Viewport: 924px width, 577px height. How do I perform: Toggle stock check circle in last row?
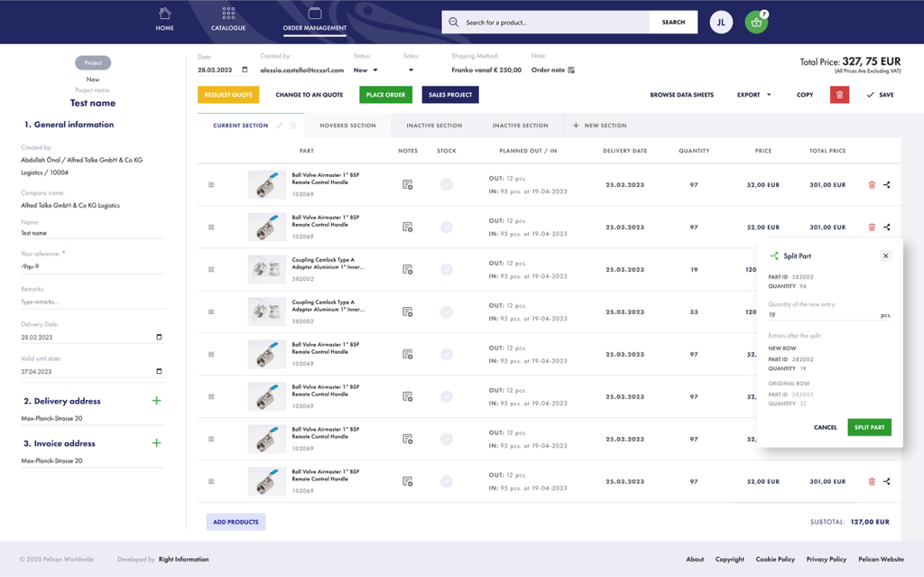pyautogui.click(x=447, y=481)
